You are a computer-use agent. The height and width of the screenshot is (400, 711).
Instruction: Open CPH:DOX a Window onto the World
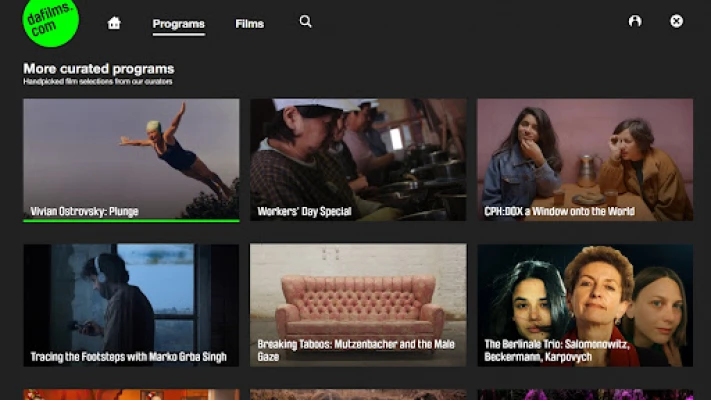point(585,160)
